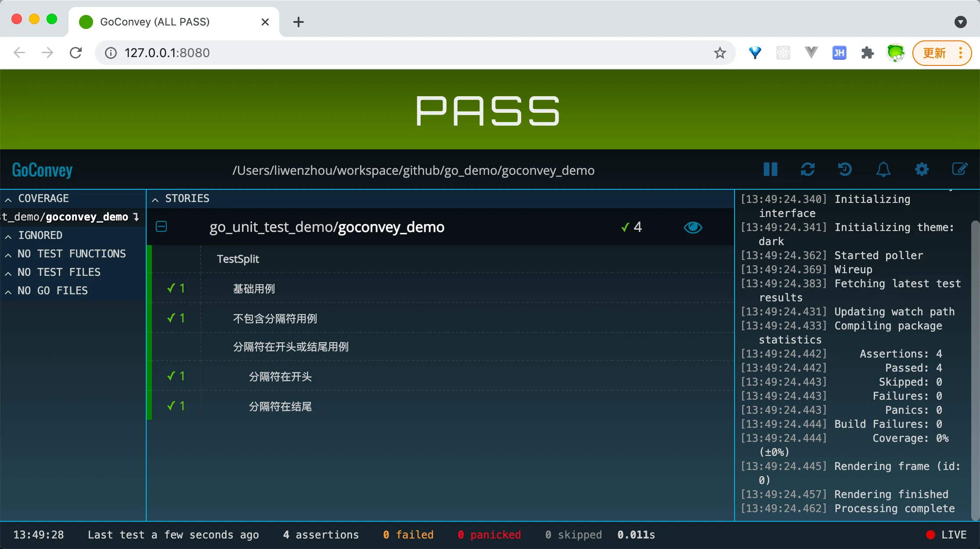The height and width of the screenshot is (549, 980).
Task: Click the GoConvey logo link
Action: (x=42, y=170)
